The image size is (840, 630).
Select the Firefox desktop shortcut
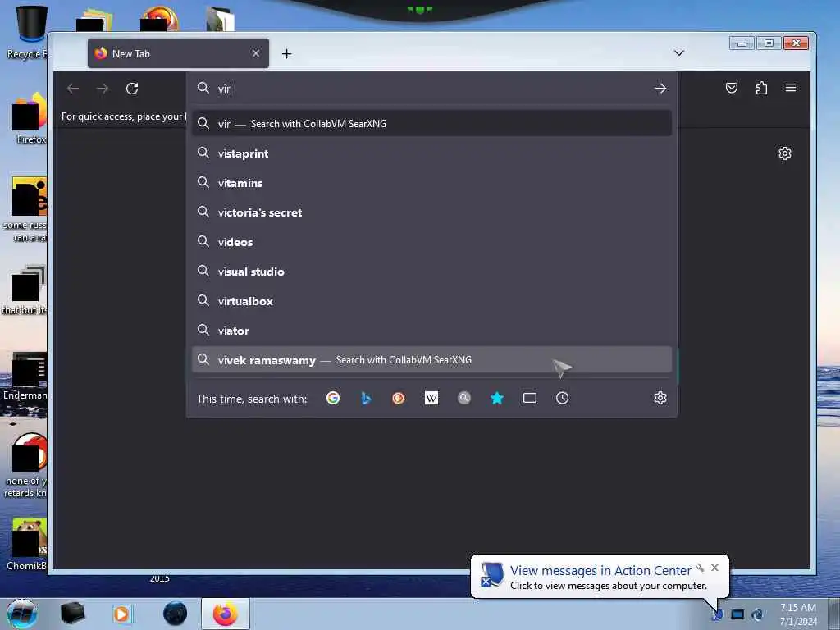pos(30,118)
